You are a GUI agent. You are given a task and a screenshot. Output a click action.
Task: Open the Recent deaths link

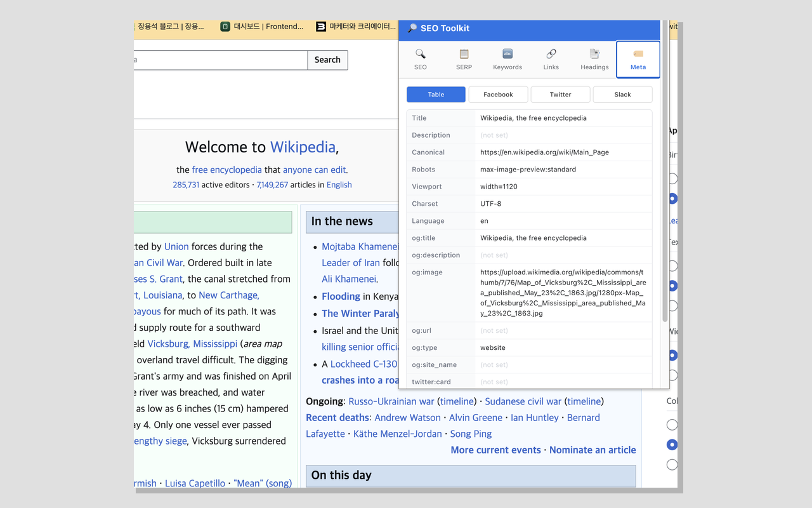tap(337, 417)
